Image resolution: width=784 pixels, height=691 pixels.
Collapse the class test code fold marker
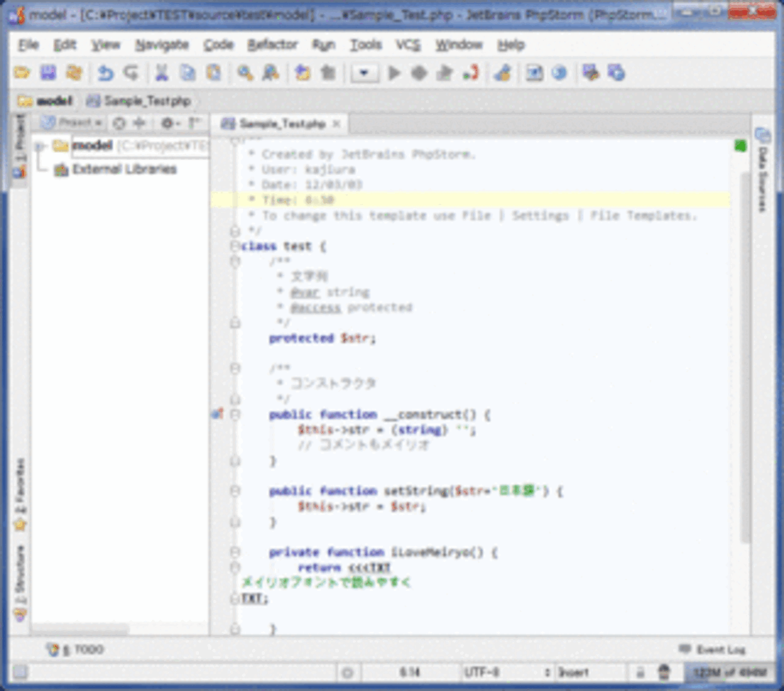click(235, 246)
